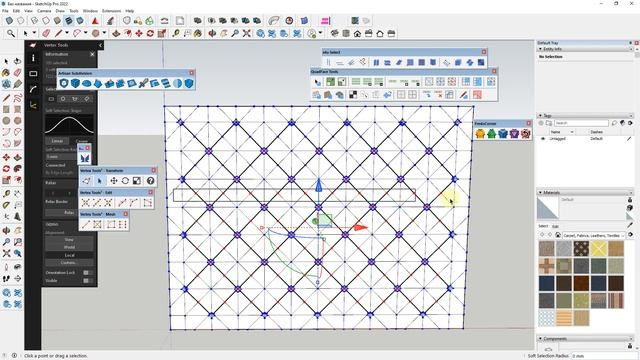Screen dimensions: 640x360
Task: Click the QuadFace Tools select arrow icon
Action: [x=317, y=82]
